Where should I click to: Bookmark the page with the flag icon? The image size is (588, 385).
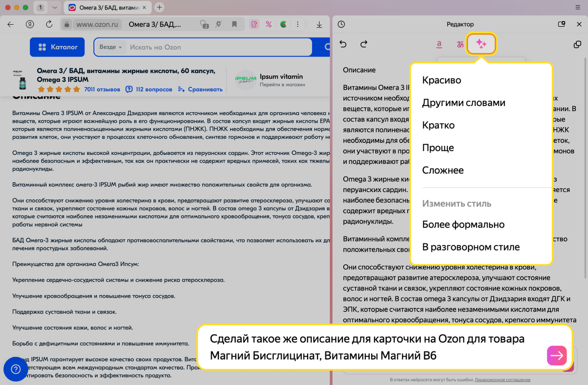tap(234, 24)
